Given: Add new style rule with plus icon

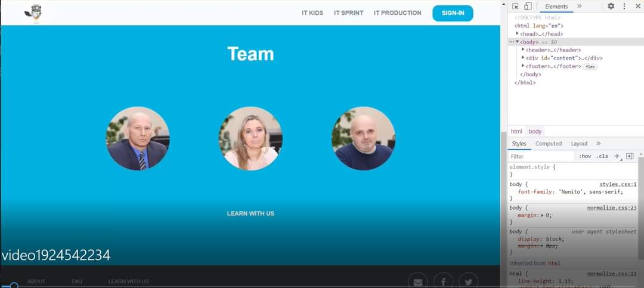Looking at the screenshot, I should click(x=617, y=156).
